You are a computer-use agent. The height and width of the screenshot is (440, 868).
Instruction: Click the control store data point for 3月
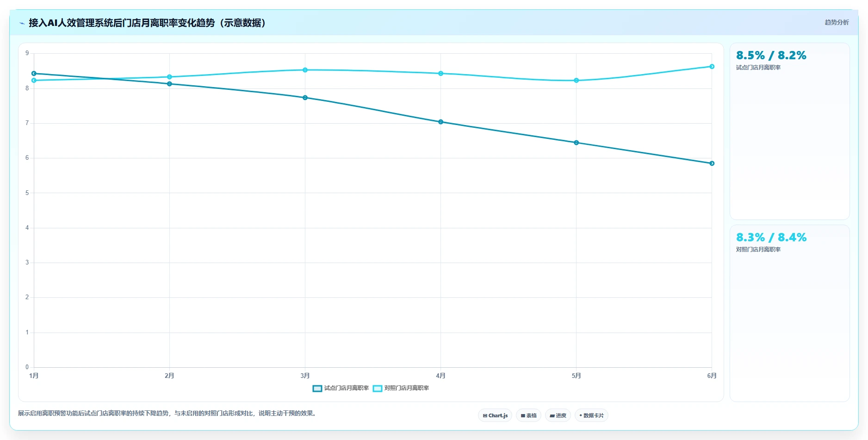305,70
